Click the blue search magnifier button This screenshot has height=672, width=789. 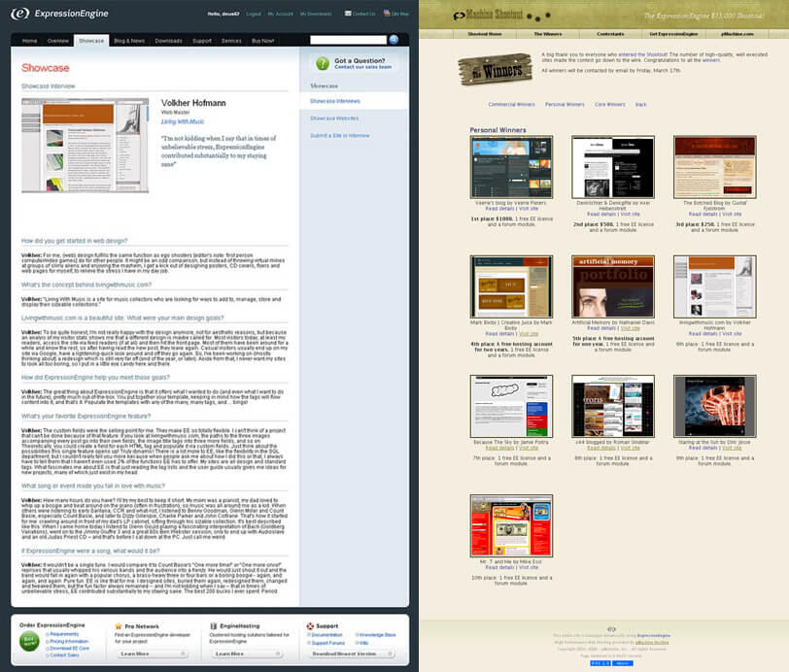coord(394,40)
